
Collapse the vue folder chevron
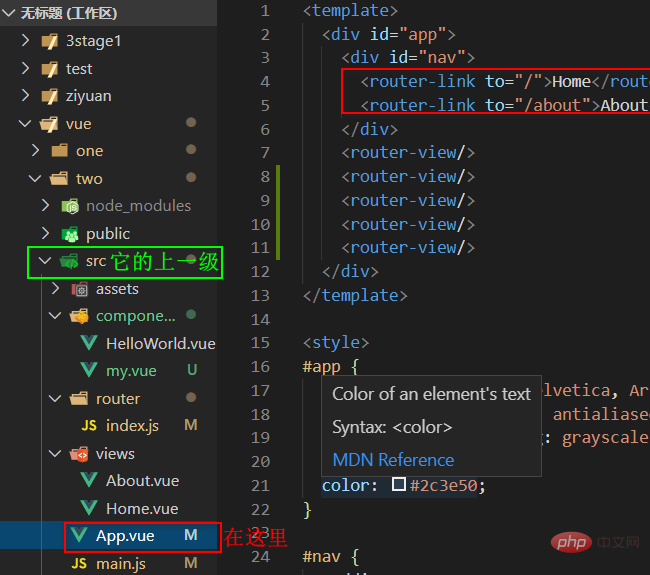(25, 124)
